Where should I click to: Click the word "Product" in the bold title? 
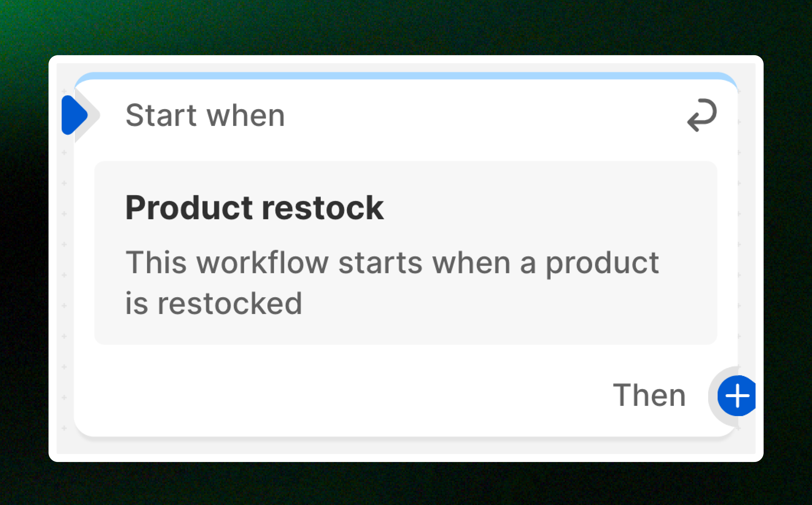pos(189,208)
